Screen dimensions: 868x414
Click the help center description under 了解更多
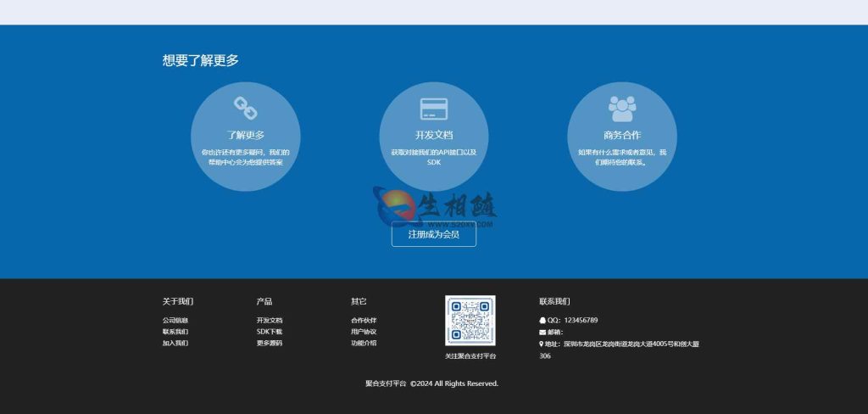(x=246, y=158)
